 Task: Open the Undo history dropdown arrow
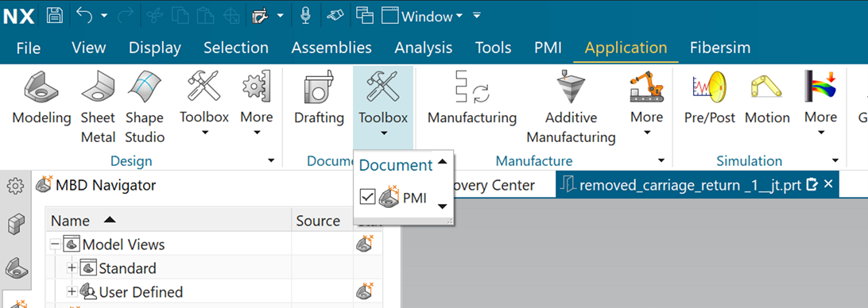(x=104, y=16)
